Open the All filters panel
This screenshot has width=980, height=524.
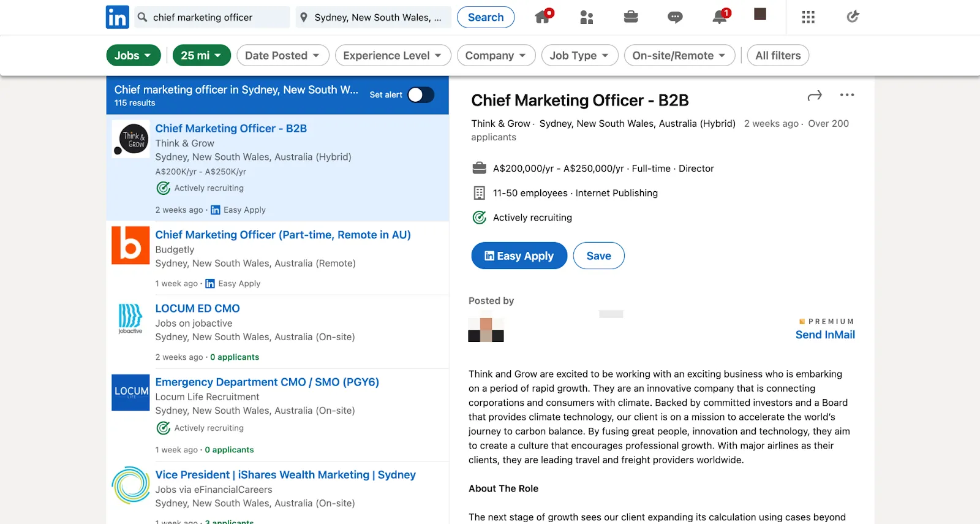tap(778, 55)
